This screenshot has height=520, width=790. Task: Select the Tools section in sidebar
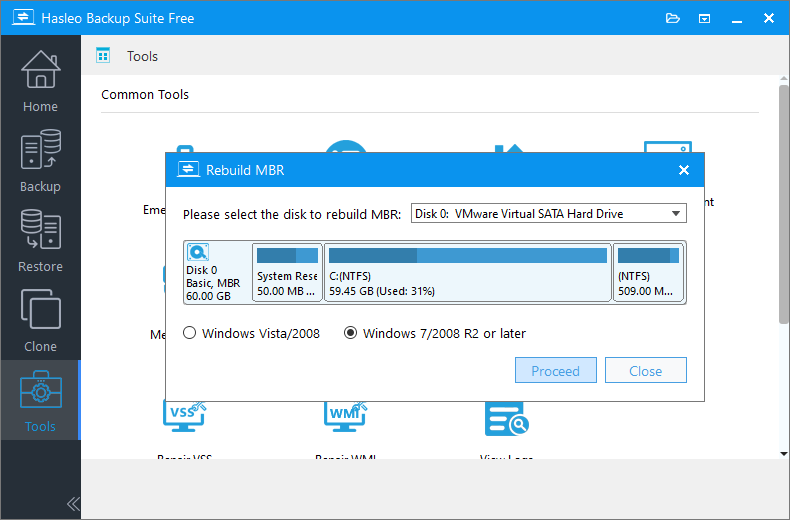coord(40,400)
